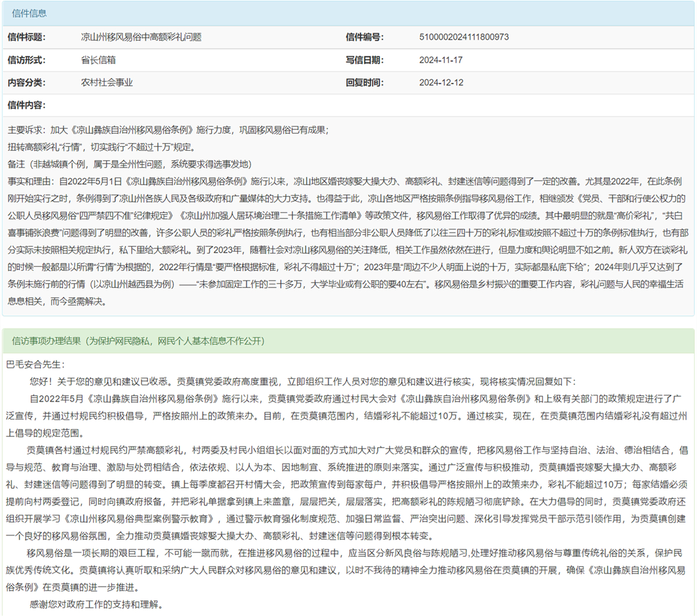The height and width of the screenshot is (616, 697).
Task: Click the 省长信箱 value text
Action: [x=98, y=60]
